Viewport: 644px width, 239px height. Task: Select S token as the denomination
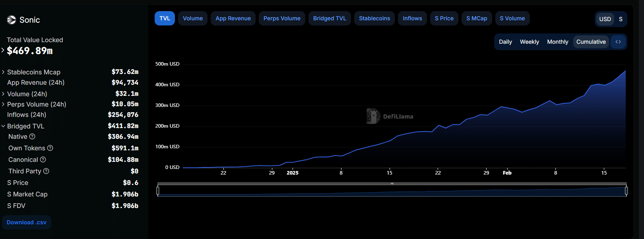click(x=621, y=19)
